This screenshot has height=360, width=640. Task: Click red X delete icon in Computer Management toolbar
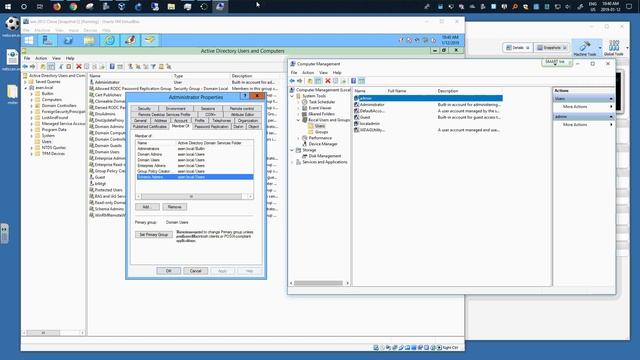click(x=328, y=81)
